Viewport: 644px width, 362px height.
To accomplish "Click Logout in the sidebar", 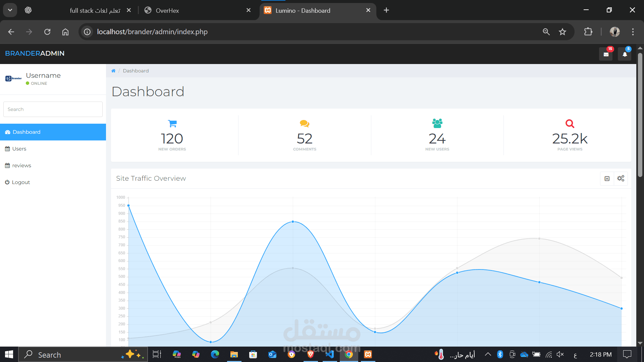I will pos(21,182).
